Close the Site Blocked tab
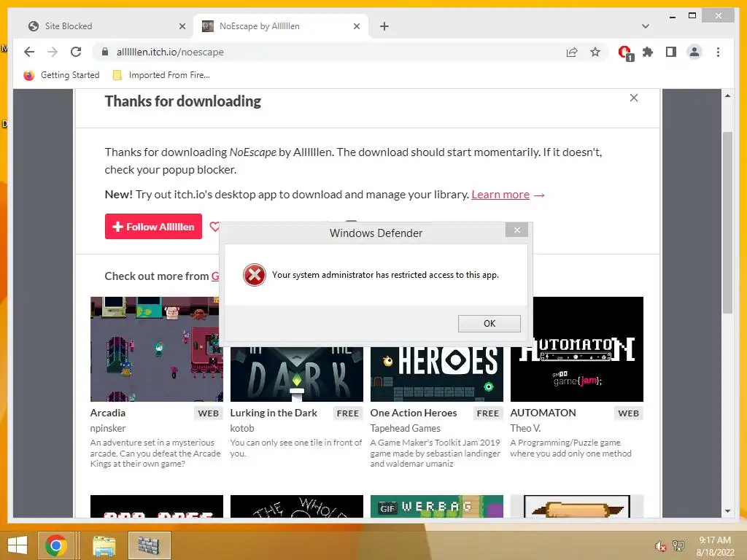The height and width of the screenshot is (560, 747). click(x=182, y=26)
